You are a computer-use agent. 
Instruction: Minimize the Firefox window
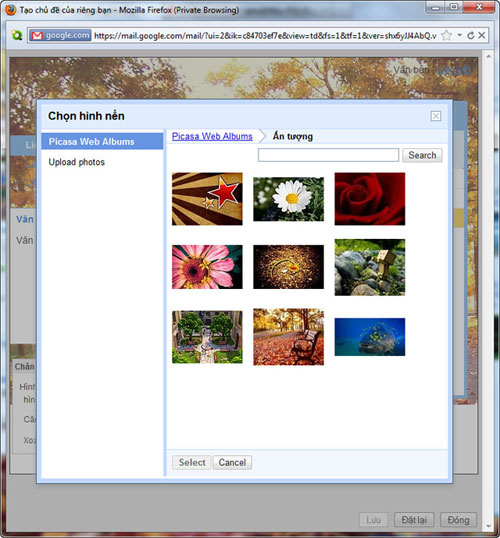(436, 8)
